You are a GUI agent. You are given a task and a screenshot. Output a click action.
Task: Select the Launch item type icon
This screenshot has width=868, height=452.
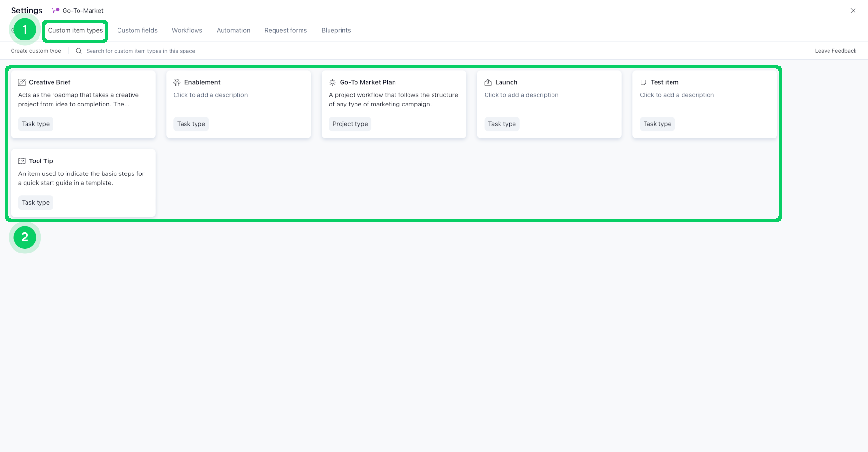488,82
